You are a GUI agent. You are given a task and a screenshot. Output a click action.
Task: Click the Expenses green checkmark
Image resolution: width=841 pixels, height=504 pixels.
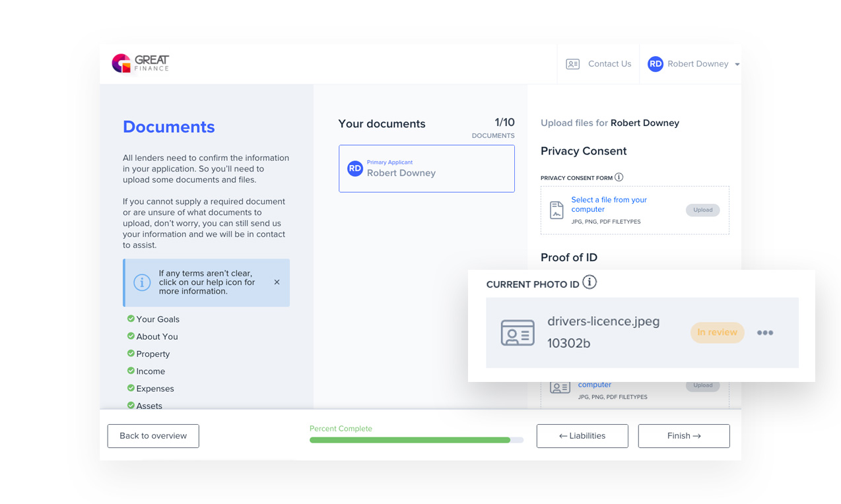tap(131, 388)
